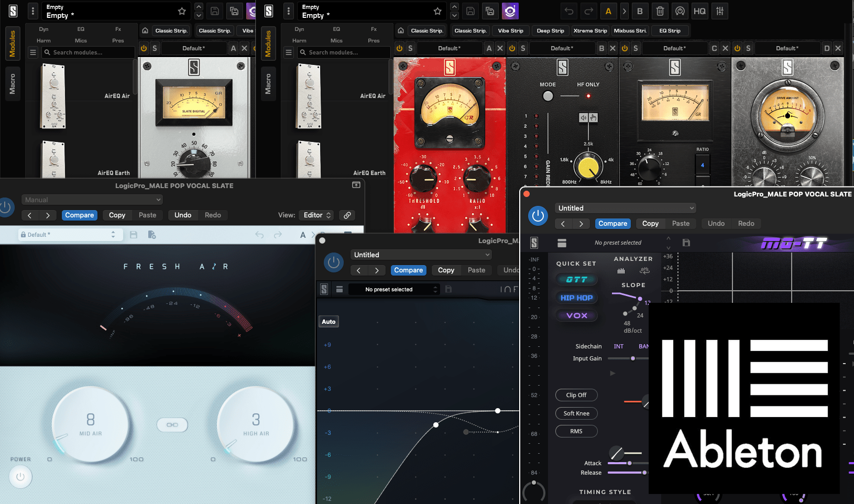The height and width of the screenshot is (504, 854).
Task: Click the link chain icon beside Editor view
Action: [x=347, y=215]
